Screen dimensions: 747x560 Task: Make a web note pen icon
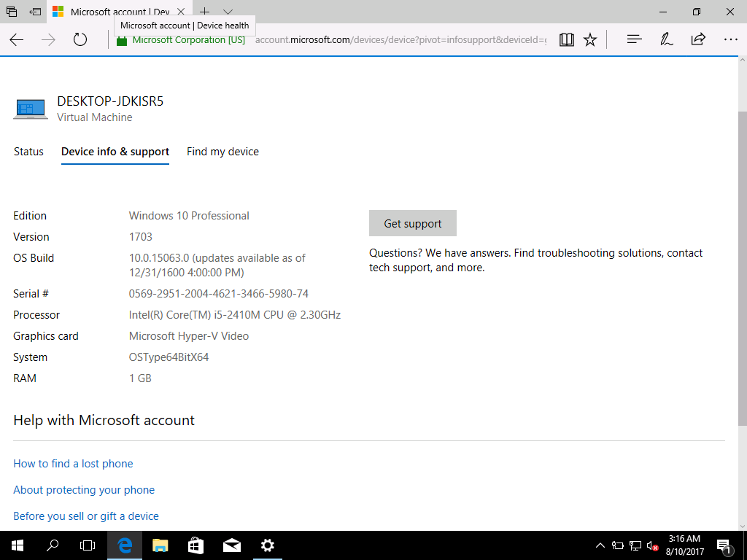667,39
